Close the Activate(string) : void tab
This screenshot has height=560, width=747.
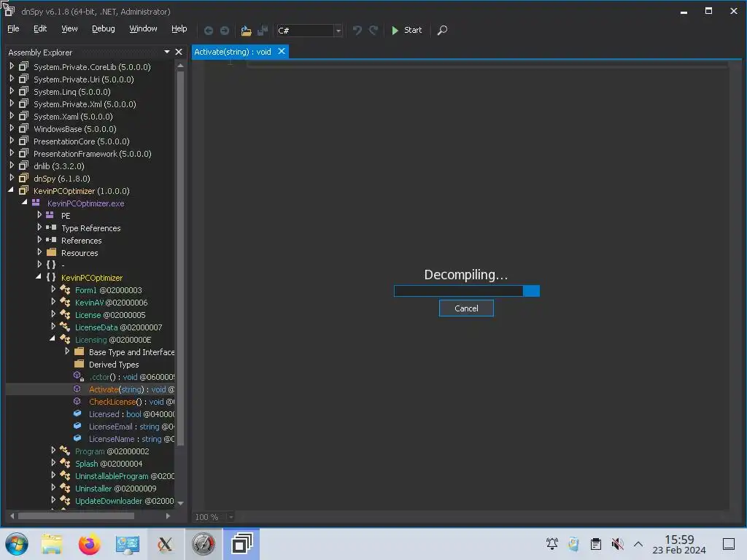tap(282, 51)
